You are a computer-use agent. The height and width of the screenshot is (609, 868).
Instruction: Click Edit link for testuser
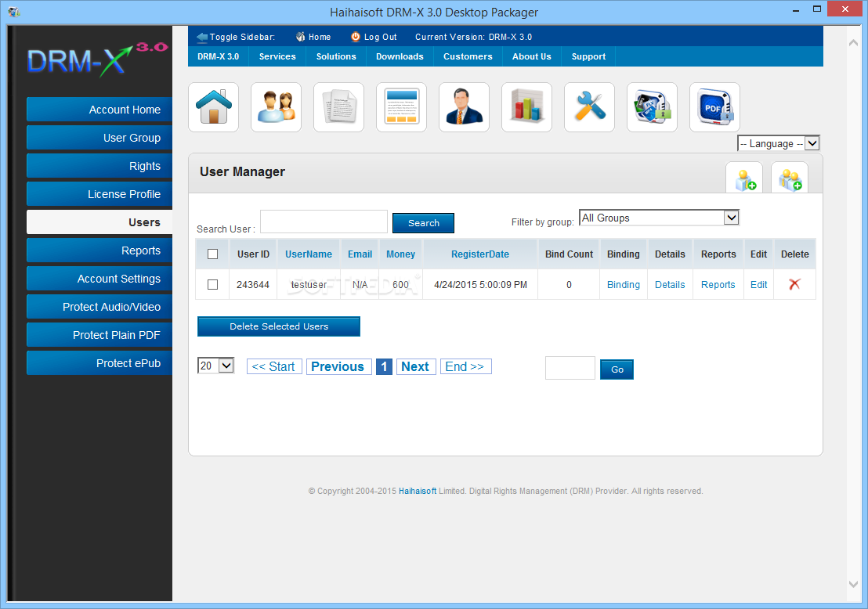tap(758, 284)
